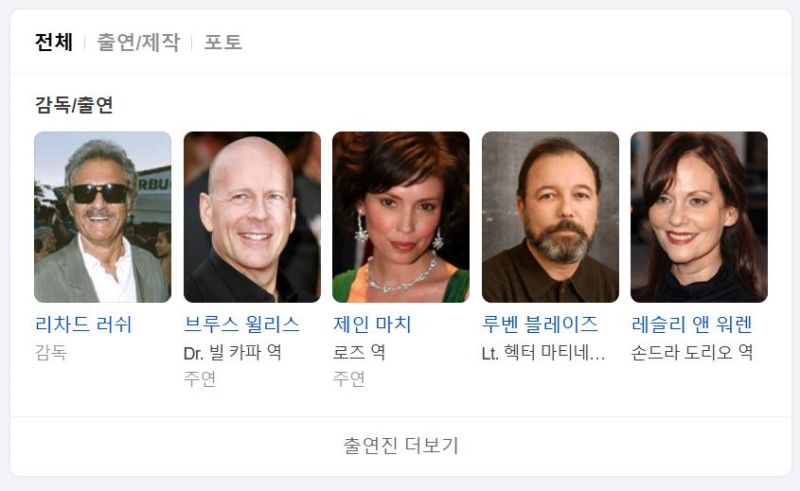Expand cast list with 출연진 더보기

pyautogui.click(x=401, y=446)
